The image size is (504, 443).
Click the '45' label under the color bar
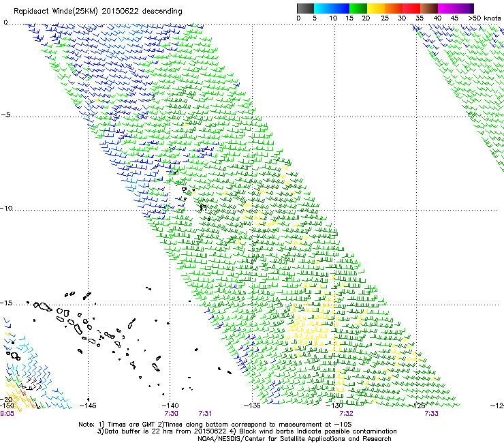pyautogui.click(x=454, y=18)
